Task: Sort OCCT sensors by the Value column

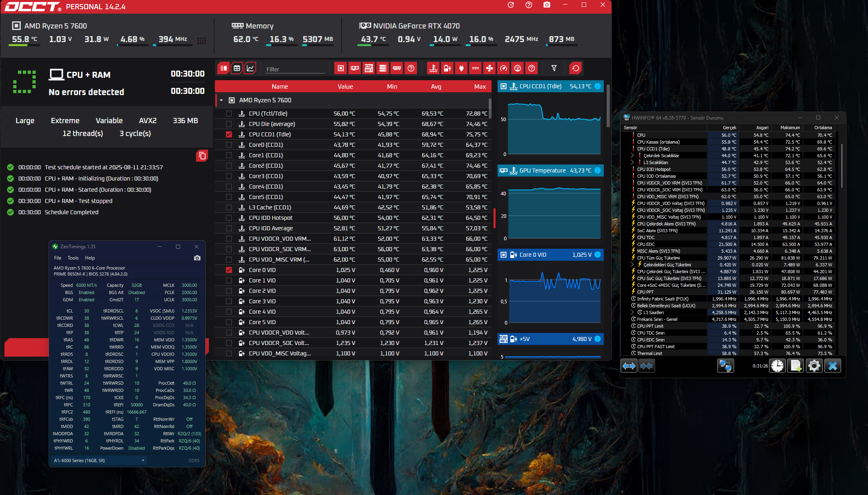Action: pos(345,87)
